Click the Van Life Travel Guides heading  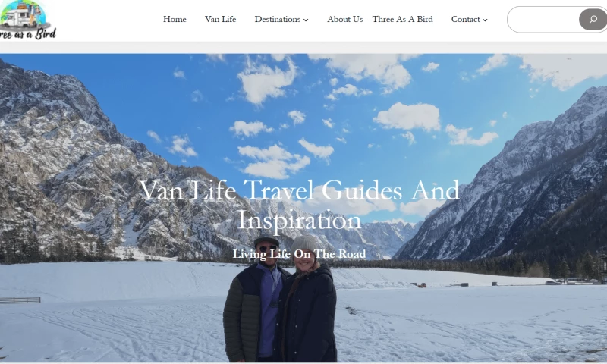coord(299,205)
